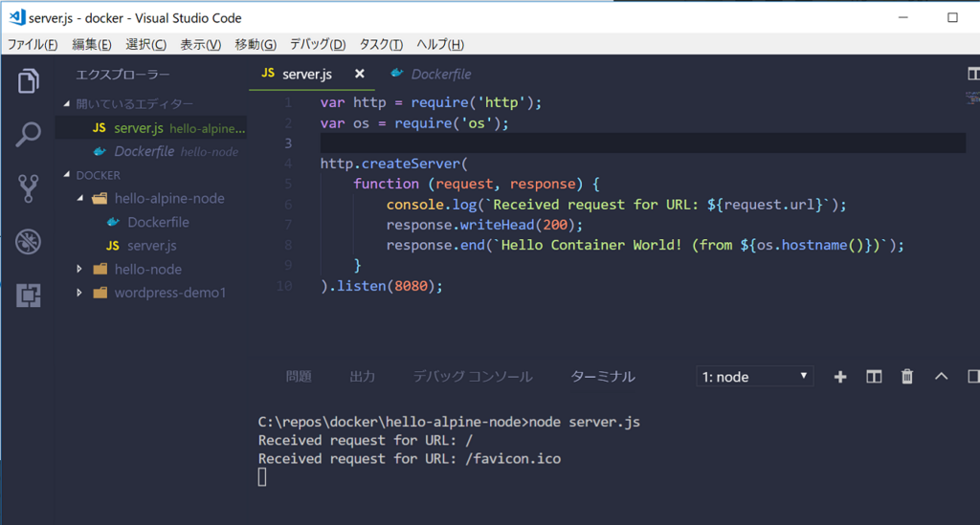
Task: Click the minimap at editor right edge
Action: (x=972, y=98)
